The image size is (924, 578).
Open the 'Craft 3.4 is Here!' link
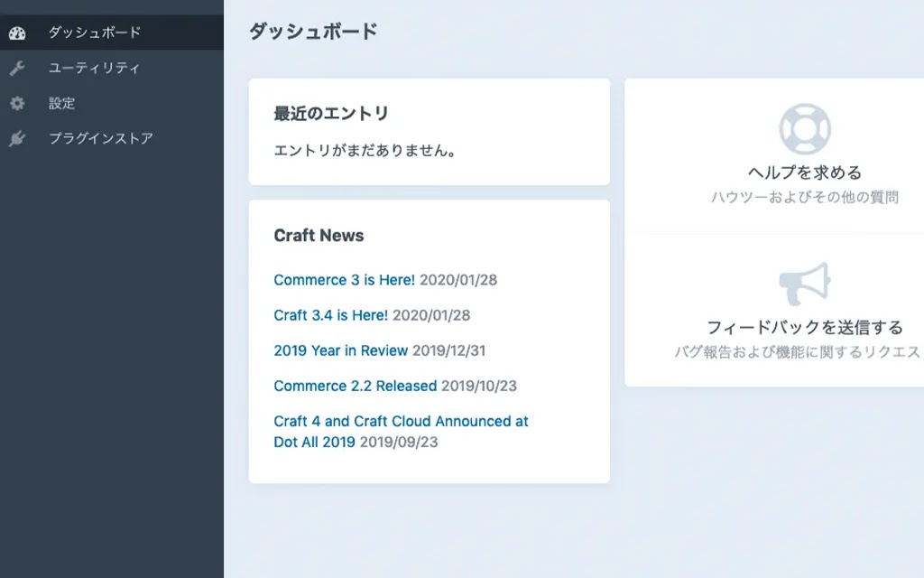330,315
